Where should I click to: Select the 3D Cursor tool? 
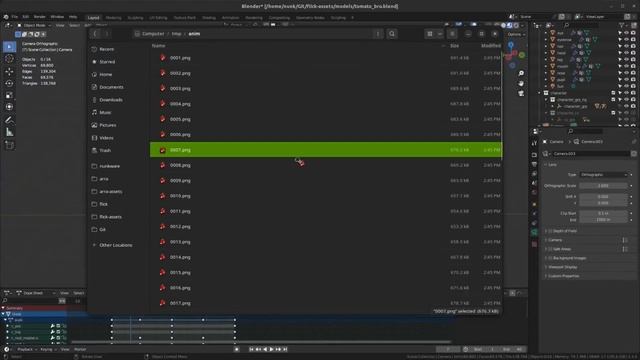tap(9, 59)
